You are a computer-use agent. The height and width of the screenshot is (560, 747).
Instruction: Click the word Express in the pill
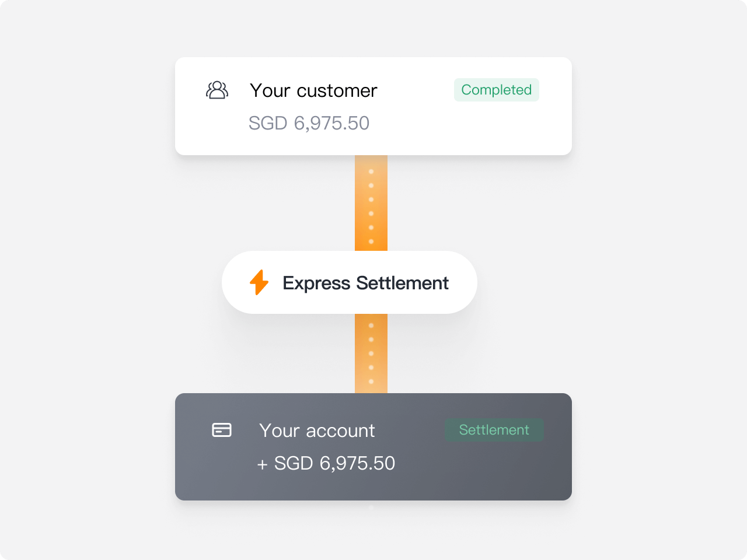pos(317,283)
